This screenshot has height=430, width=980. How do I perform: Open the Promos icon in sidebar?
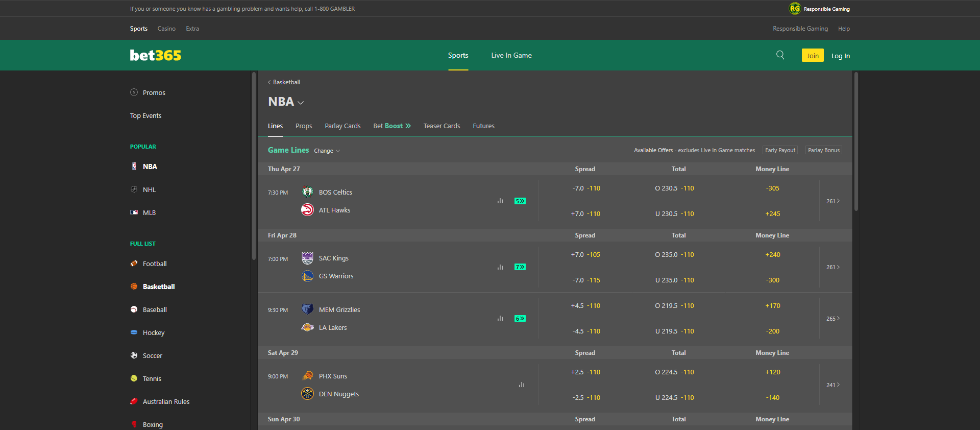pos(134,92)
